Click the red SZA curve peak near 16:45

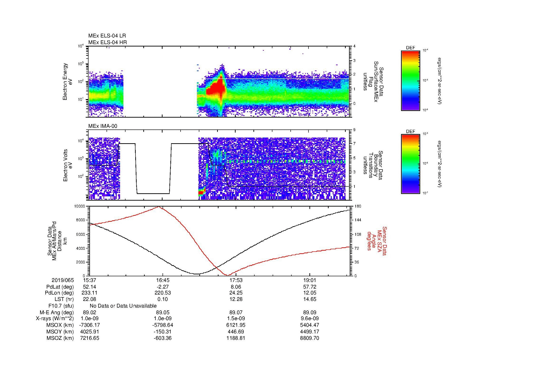(x=159, y=207)
